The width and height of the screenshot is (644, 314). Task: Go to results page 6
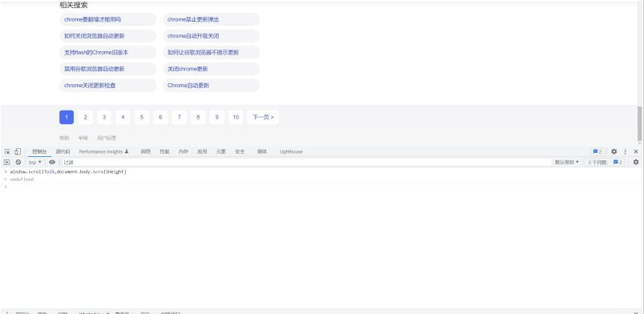click(160, 117)
